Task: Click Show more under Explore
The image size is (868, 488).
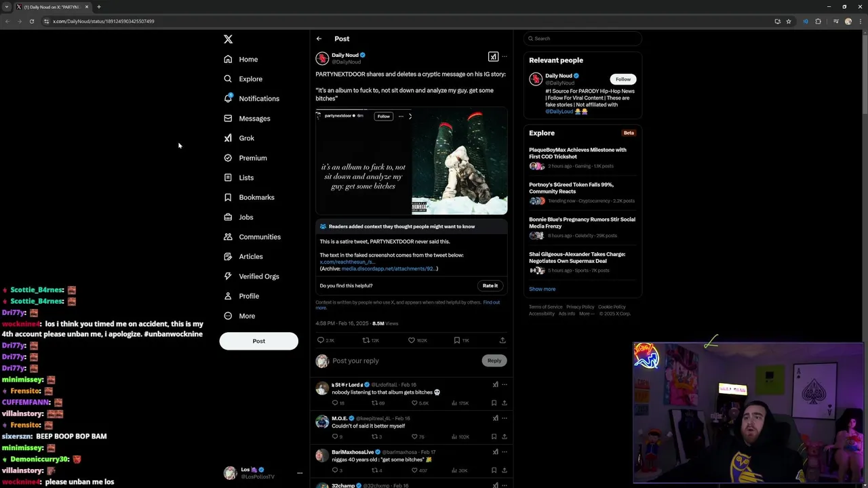Action: (x=542, y=289)
